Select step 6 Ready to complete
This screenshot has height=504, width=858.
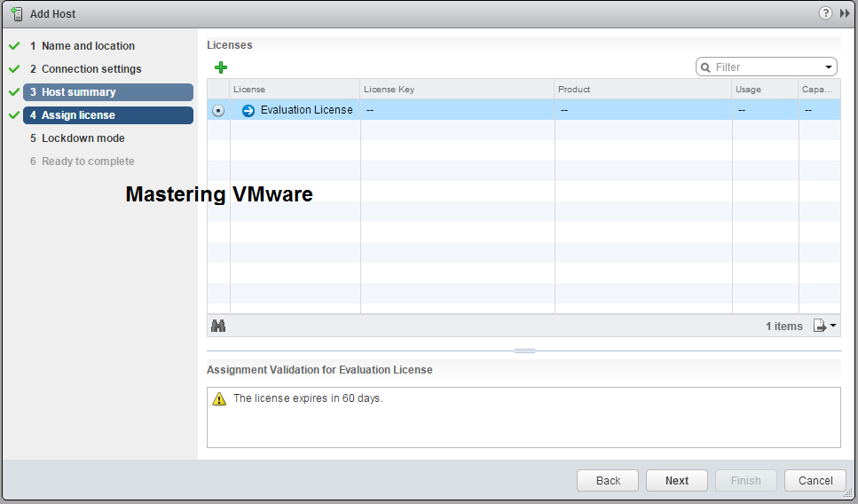(x=83, y=161)
